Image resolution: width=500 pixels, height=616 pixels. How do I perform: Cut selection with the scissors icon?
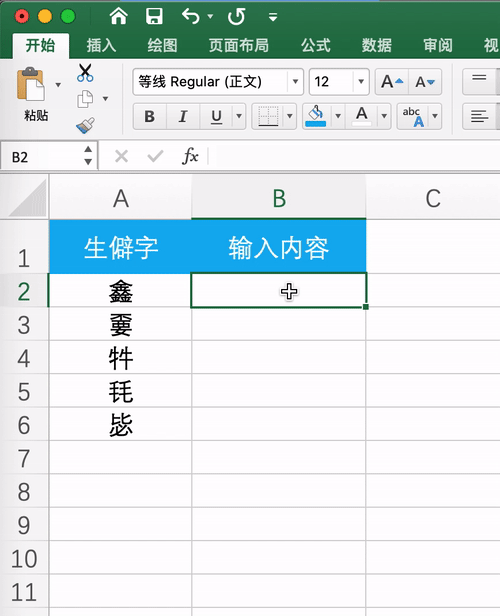pos(85,73)
